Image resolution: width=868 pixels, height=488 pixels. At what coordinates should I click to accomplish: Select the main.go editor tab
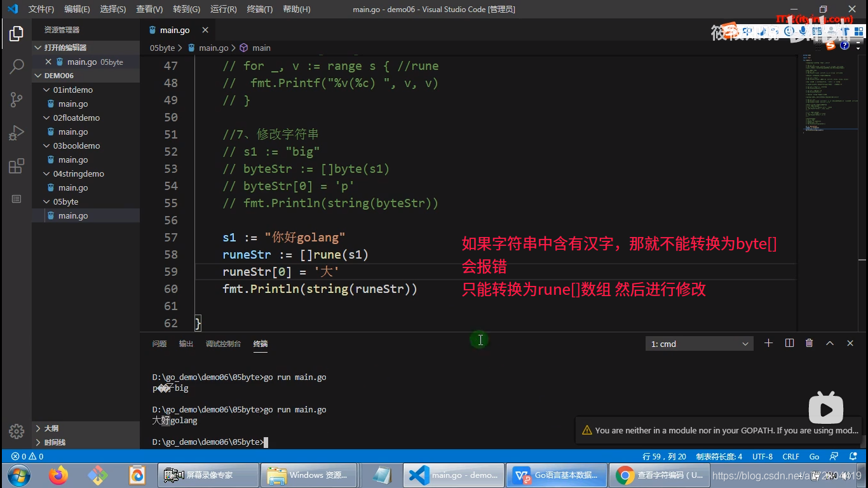177,30
